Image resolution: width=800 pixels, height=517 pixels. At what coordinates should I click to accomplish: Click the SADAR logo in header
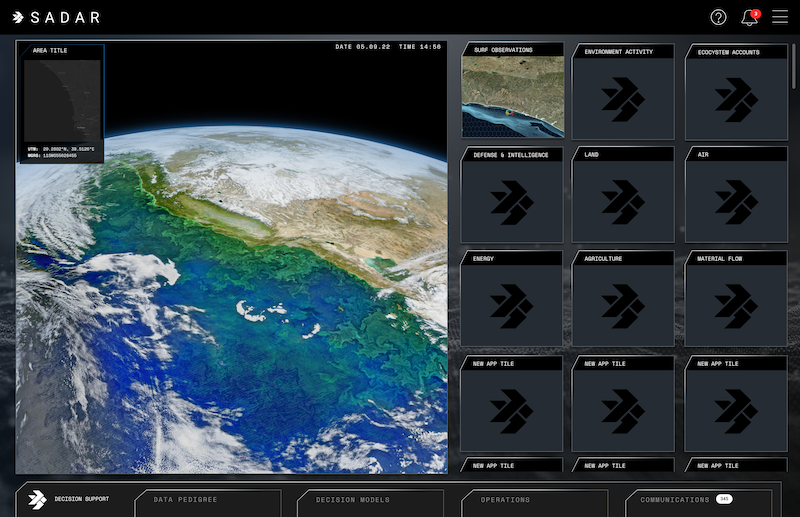tap(56, 17)
